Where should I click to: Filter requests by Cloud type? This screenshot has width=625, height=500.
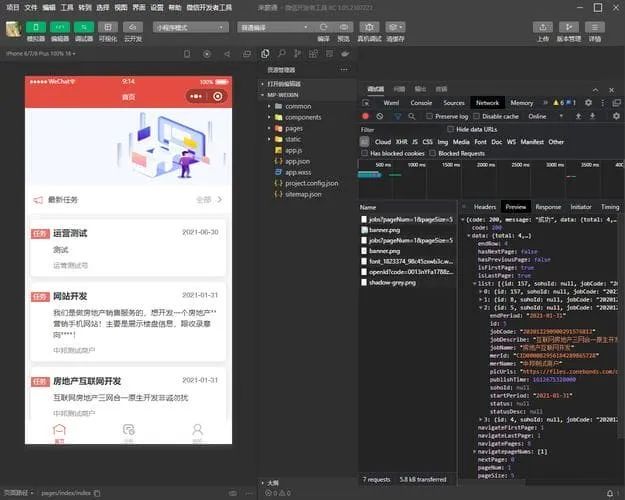383,142
